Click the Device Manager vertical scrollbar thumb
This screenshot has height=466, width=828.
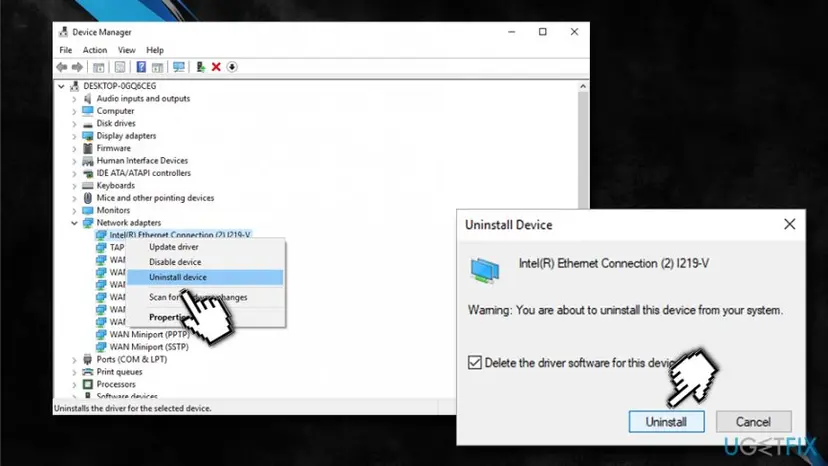583,151
